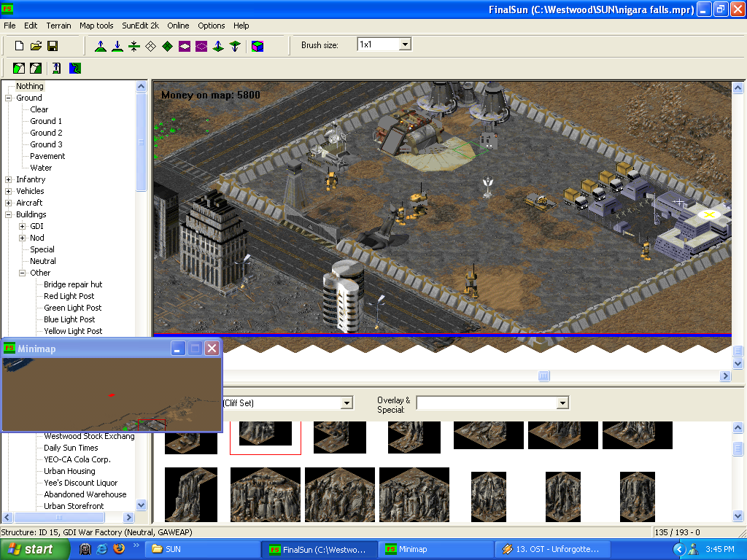The width and height of the screenshot is (747, 560).
Task: Collapse the Buildings tree node
Action: pyautogui.click(x=9, y=214)
